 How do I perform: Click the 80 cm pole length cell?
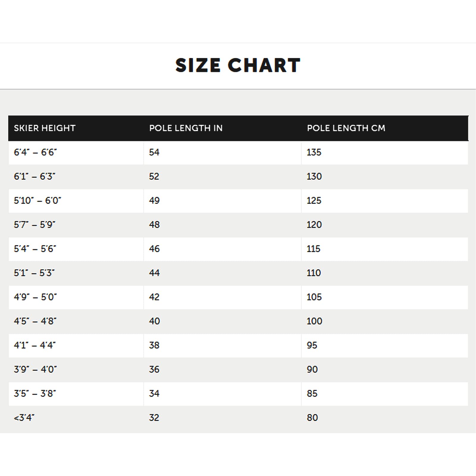(x=385, y=418)
